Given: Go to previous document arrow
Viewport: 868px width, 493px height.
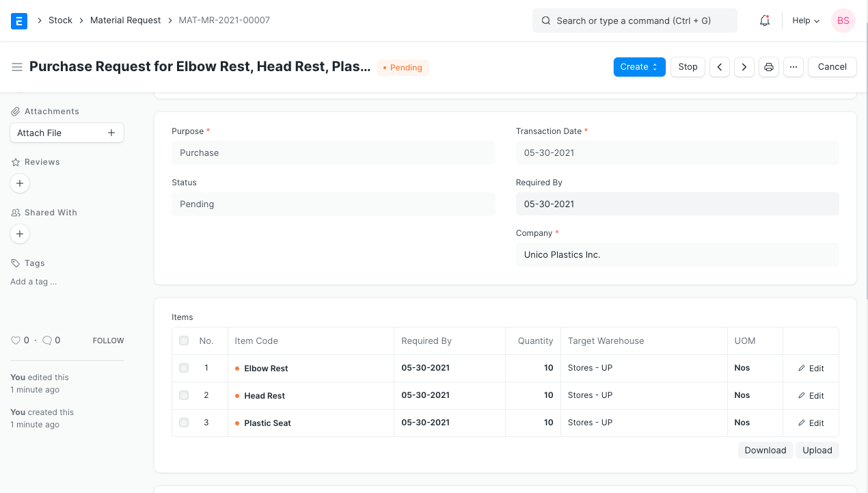Looking at the screenshot, I should tap(719, 67).
